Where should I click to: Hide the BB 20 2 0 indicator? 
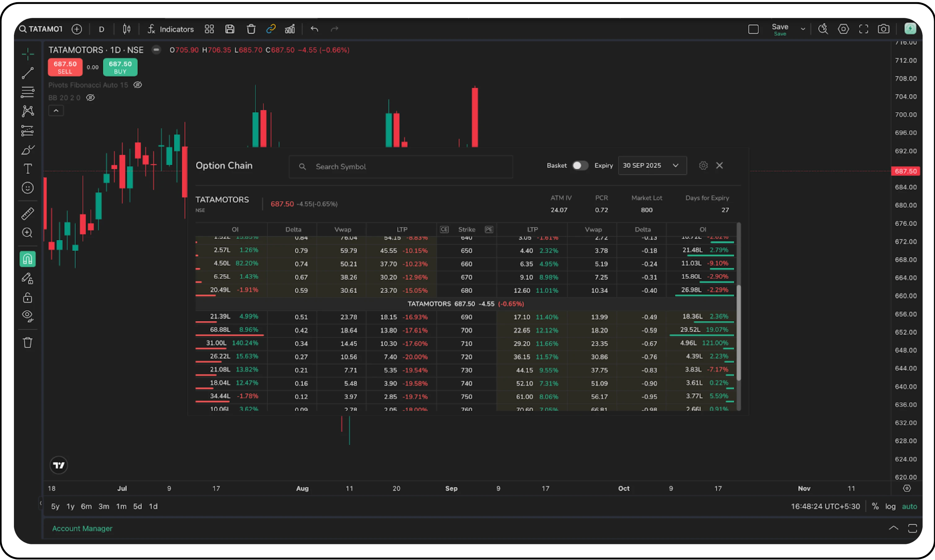[x=90, y=98]
